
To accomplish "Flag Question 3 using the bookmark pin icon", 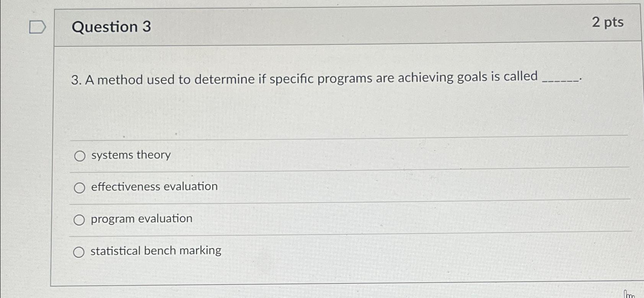I will point(37,27).
